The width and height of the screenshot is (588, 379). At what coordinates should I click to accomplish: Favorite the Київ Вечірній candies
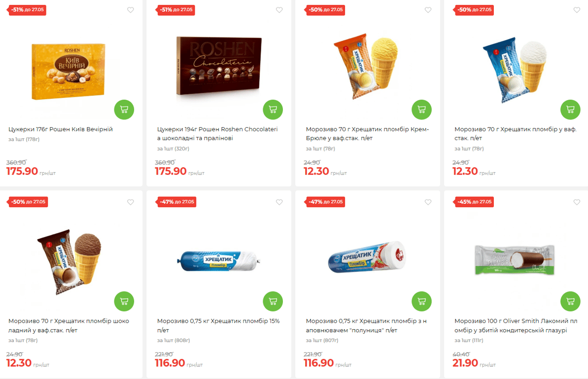tap(131, 10)
